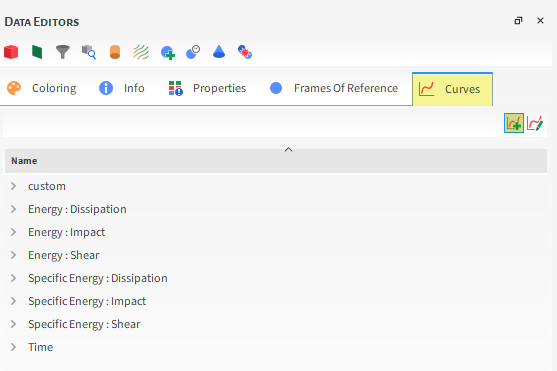Click the particle red burst icon
557x371 pixels.
[x=245, y=52]
